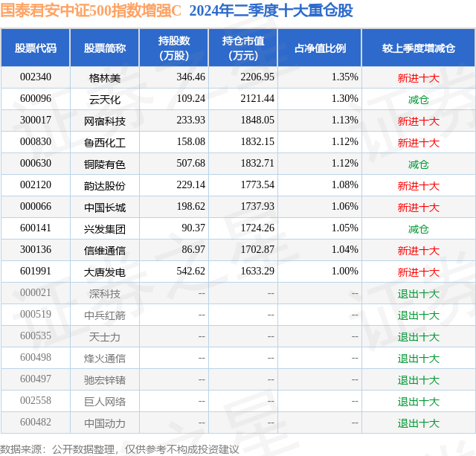The image size is (476, 456).
Task: Click market value 1702.87
Action: 257,249
